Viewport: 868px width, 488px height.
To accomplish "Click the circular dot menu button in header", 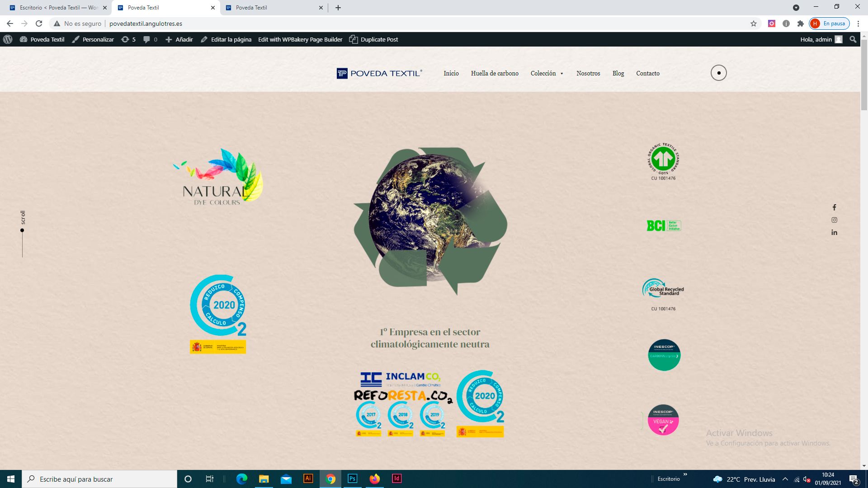I will click(718, 73).
